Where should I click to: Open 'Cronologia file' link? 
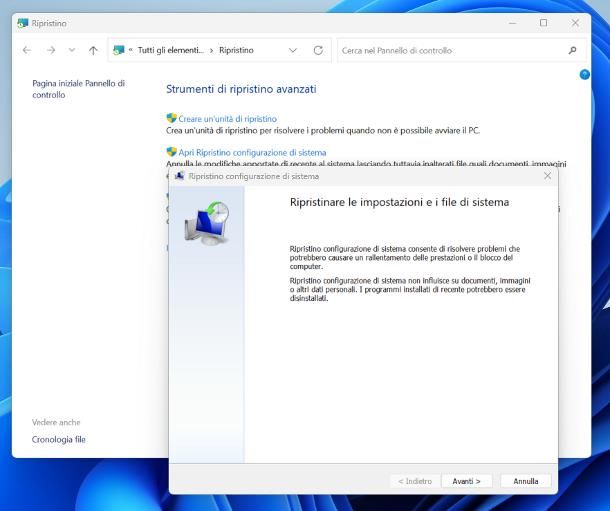point(58,439)
